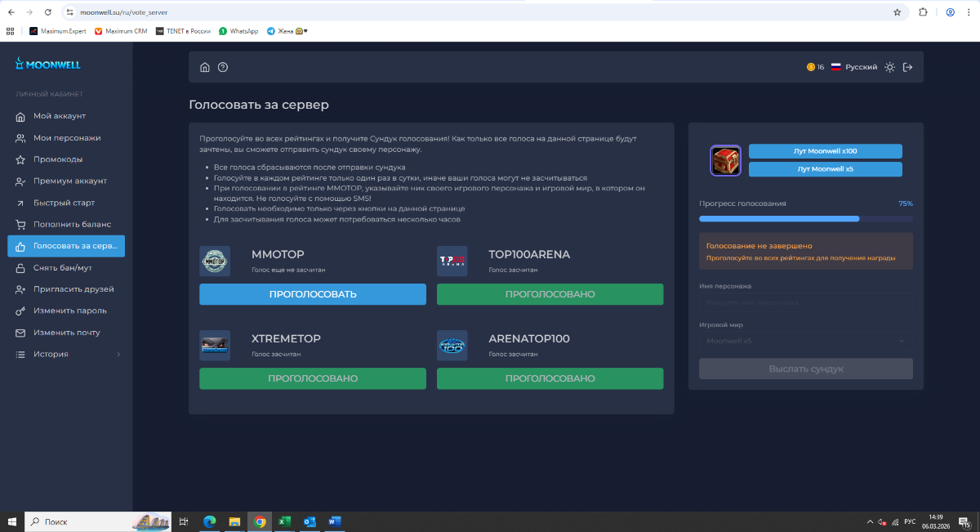Open the Игровой мир dropdown
The width and height of the screenshot is (980, 532).
(805, 341)
